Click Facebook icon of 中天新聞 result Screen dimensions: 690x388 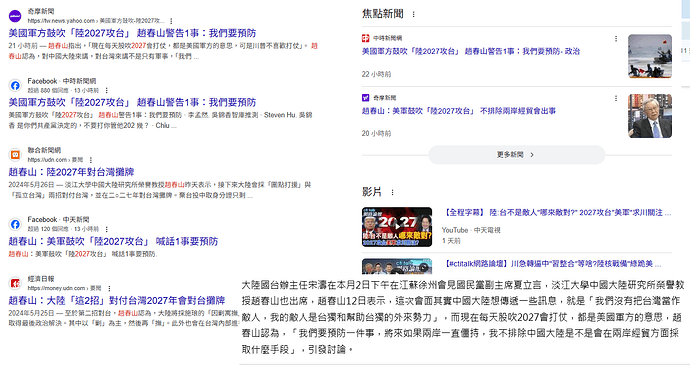(x=15, y=224)
